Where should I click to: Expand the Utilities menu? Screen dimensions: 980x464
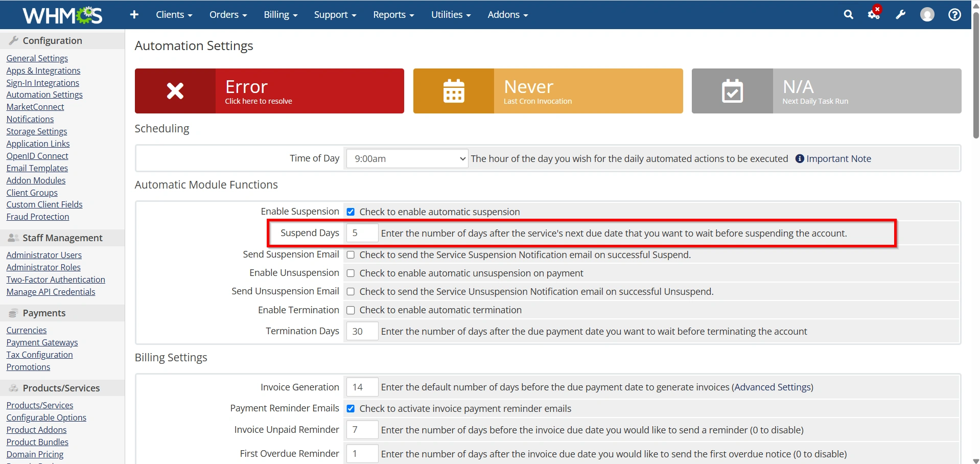click(451, 15)
